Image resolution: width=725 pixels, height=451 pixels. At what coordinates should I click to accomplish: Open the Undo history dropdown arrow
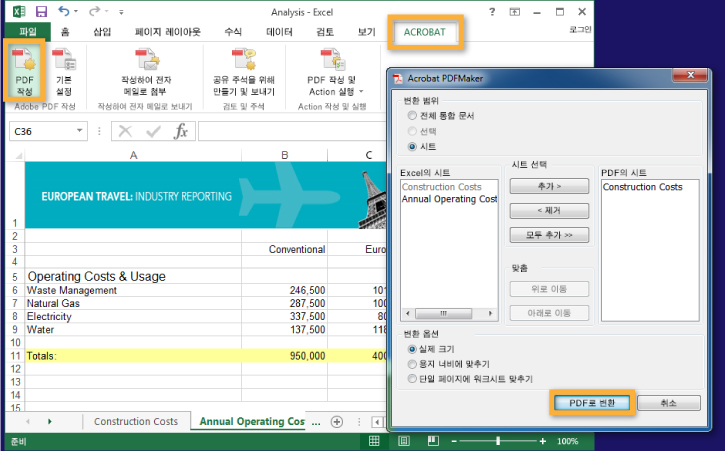point(76,12)
